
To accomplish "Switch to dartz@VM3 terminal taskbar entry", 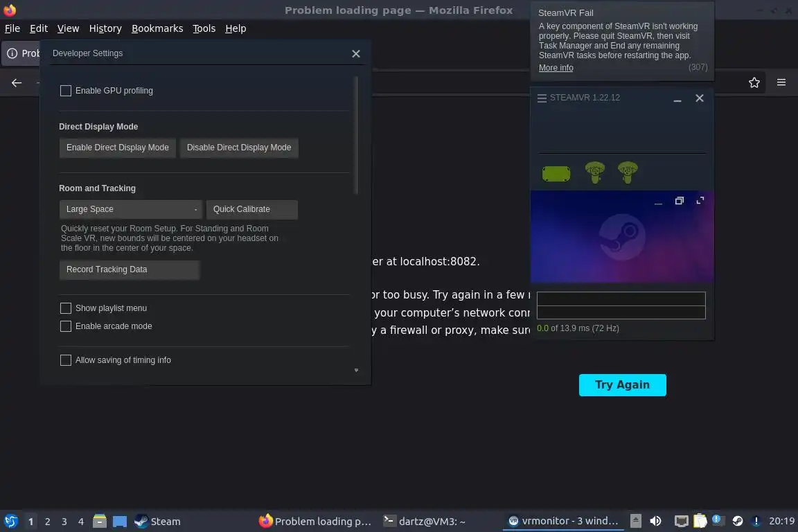I will [x=424, y=522].
